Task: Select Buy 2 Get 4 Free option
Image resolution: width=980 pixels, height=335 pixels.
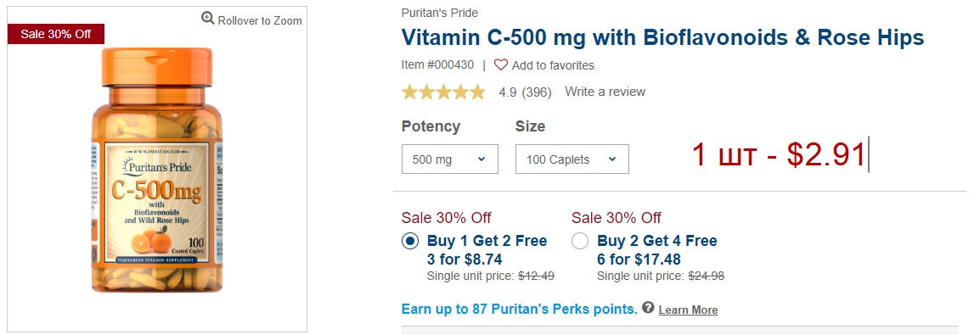Action: click(x=580, y=241)
